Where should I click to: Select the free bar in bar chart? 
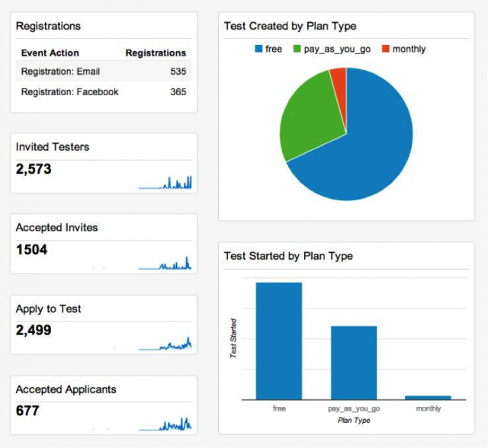[279, 341]
